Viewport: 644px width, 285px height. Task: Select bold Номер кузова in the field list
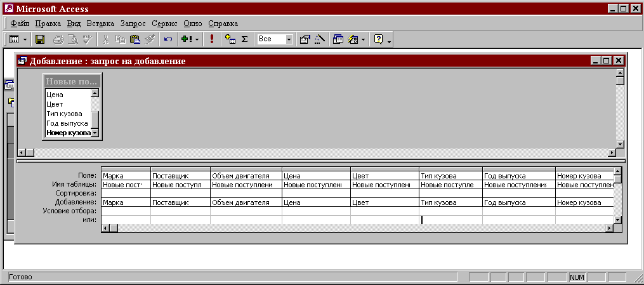pyautogui.click(x=68, y=133)
